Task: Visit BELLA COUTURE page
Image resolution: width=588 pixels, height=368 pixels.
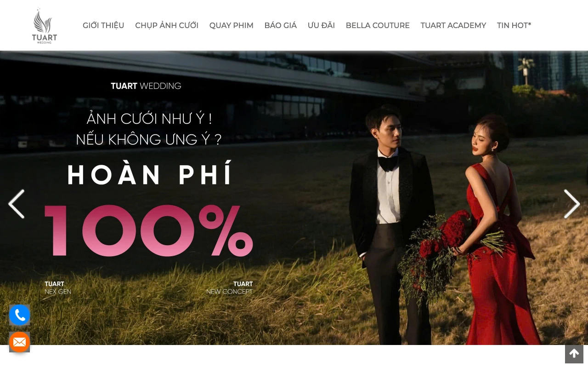Action: [378, 26]
